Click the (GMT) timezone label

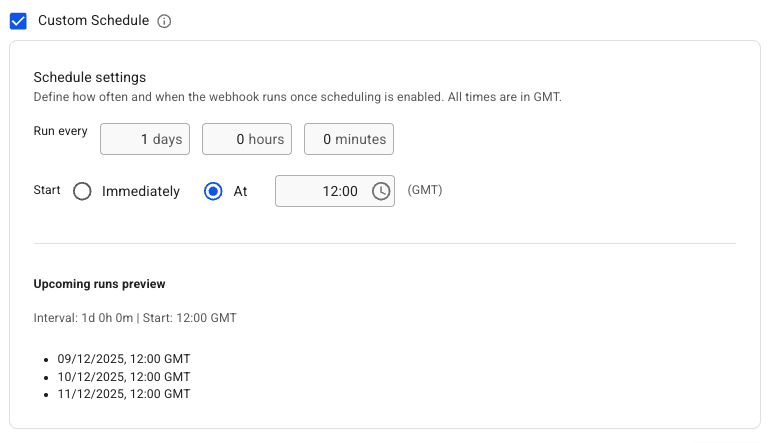425,190
